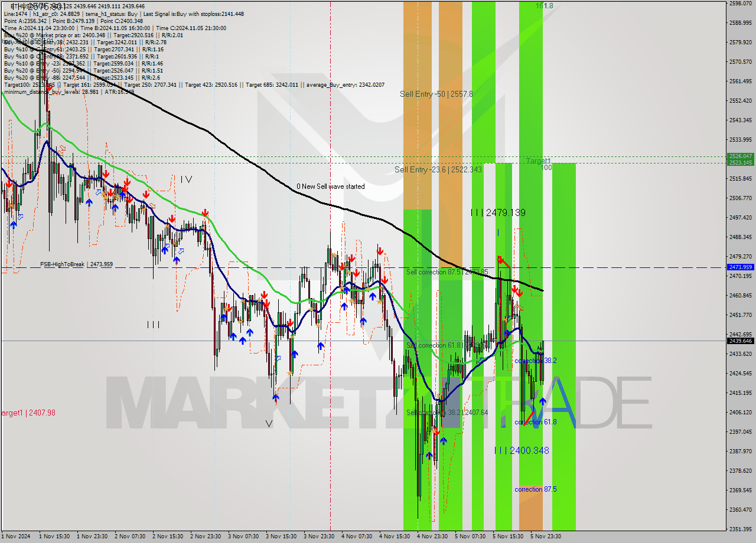Click the blue 'correction 61.8' label
The image size is (756, 543).
point(536,422)
